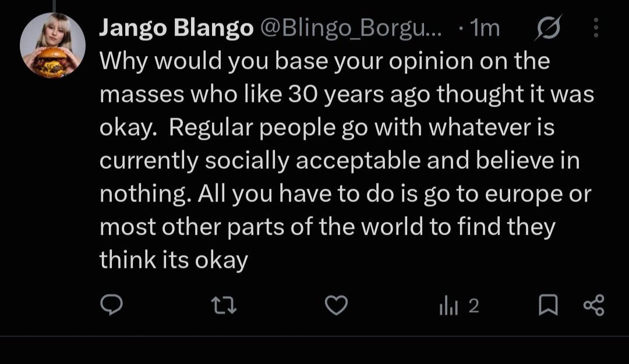Click the share icon beside the bookmark

(593, 305)
